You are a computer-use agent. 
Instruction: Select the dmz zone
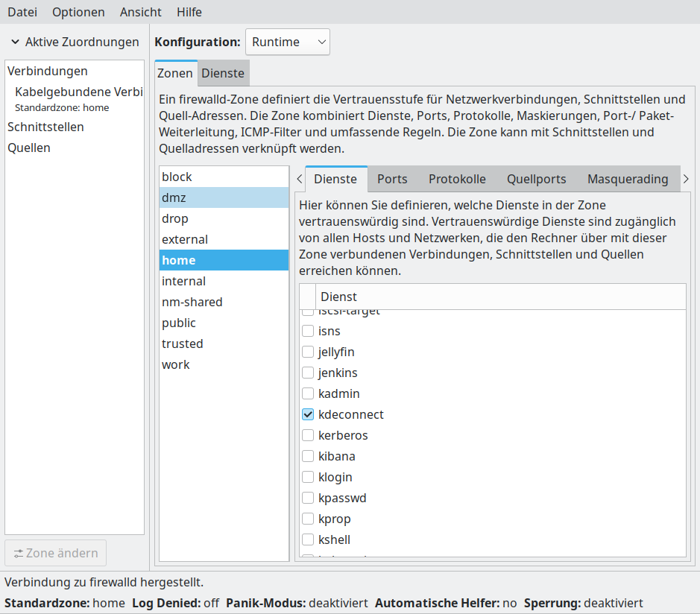pos(224,197)
